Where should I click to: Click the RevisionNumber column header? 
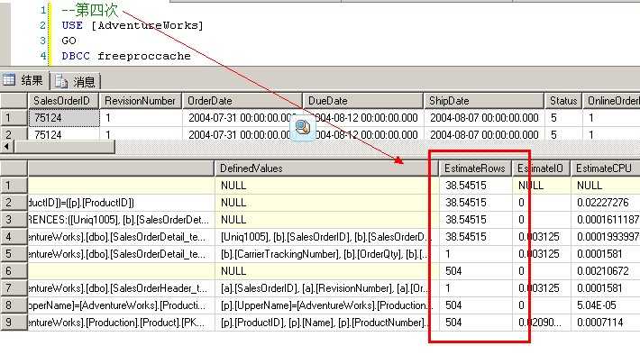click(x=141, y=101)
